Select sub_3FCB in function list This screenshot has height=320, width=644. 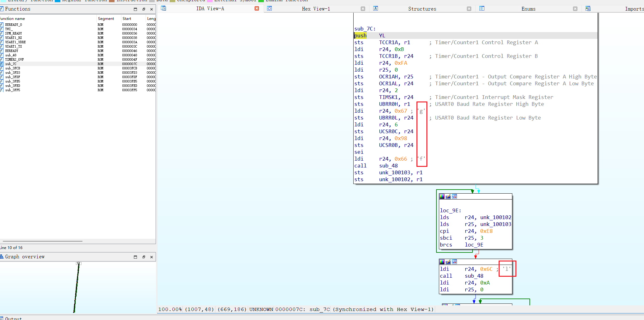(x=78, y=68)
